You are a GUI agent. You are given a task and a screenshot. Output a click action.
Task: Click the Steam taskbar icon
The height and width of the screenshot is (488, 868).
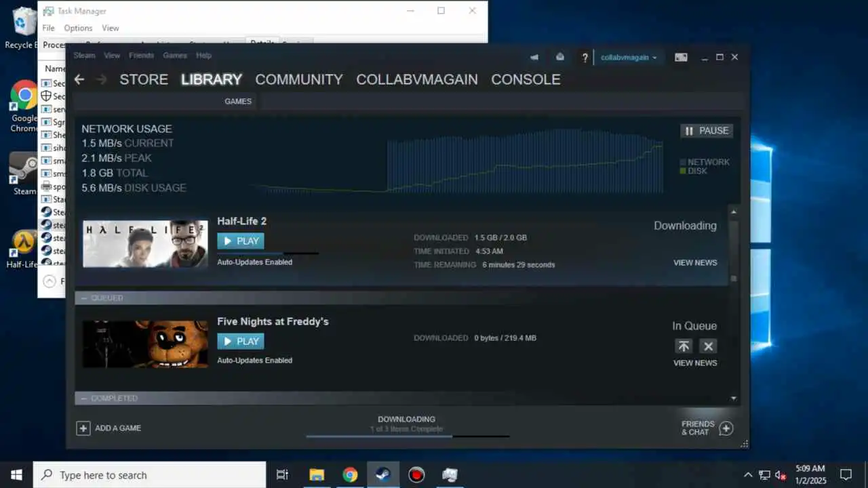tap(383, 475)
